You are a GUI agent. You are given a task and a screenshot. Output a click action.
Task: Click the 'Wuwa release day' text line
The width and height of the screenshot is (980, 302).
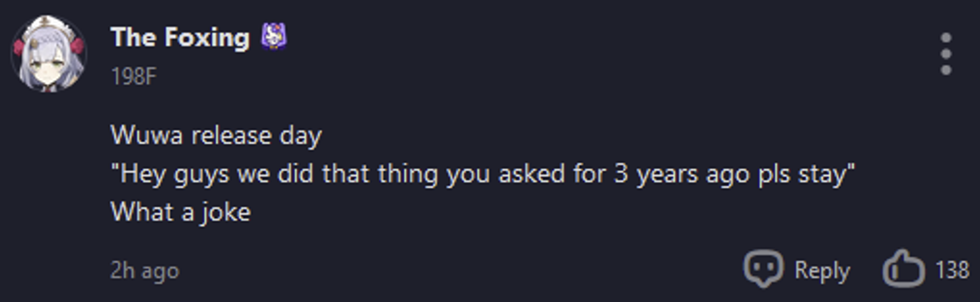216,137
